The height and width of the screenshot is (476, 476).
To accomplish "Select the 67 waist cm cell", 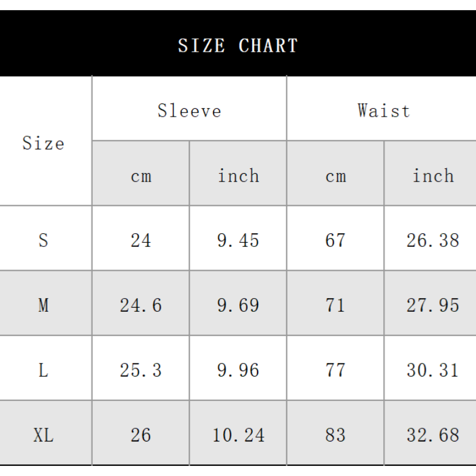I will (x=336, y=240).
